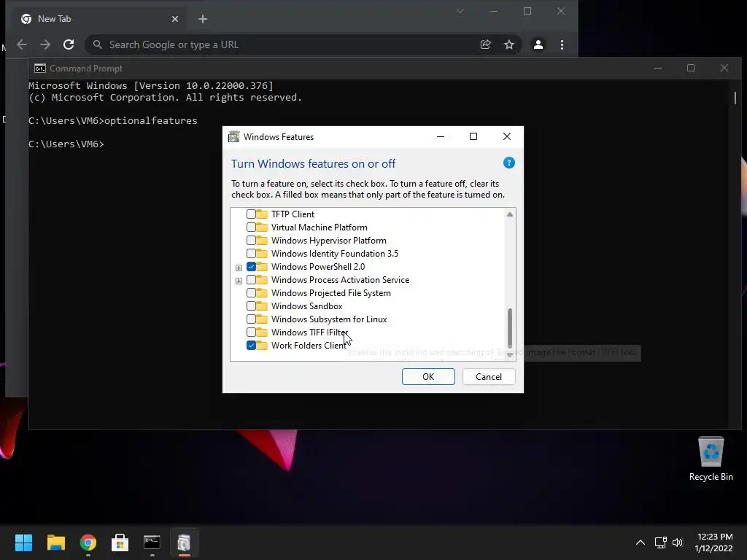The image size is (747, 560).
Task: Enable Windows Hypervisor Platform checkbox
Action: [251, 240]
